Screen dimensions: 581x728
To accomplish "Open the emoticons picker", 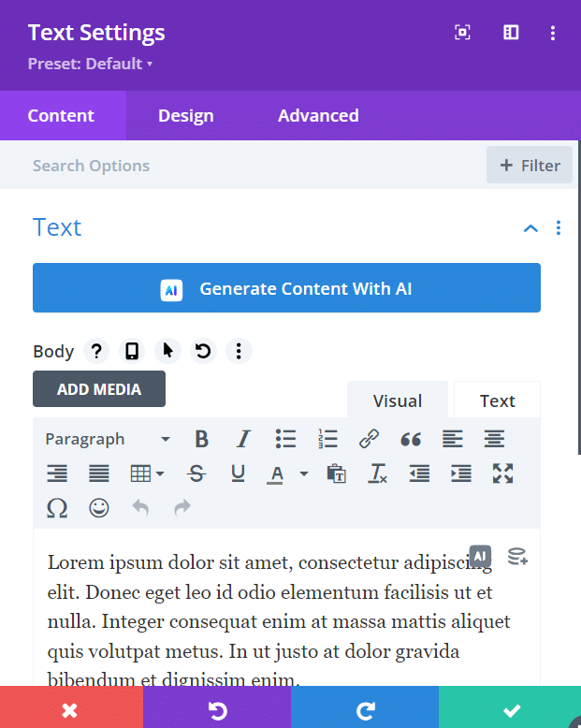I will click(x=99, y=508).
